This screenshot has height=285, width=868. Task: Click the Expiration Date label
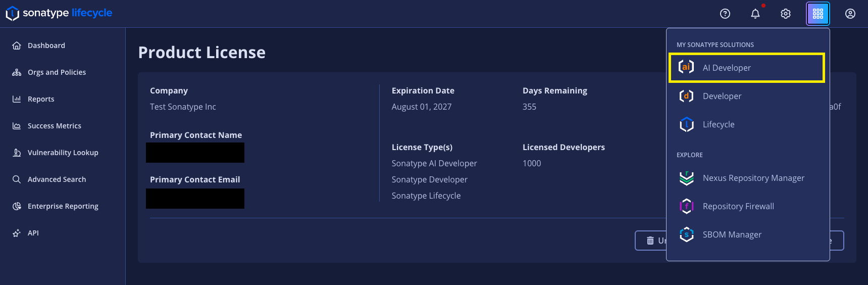click(x=423, y=90)
